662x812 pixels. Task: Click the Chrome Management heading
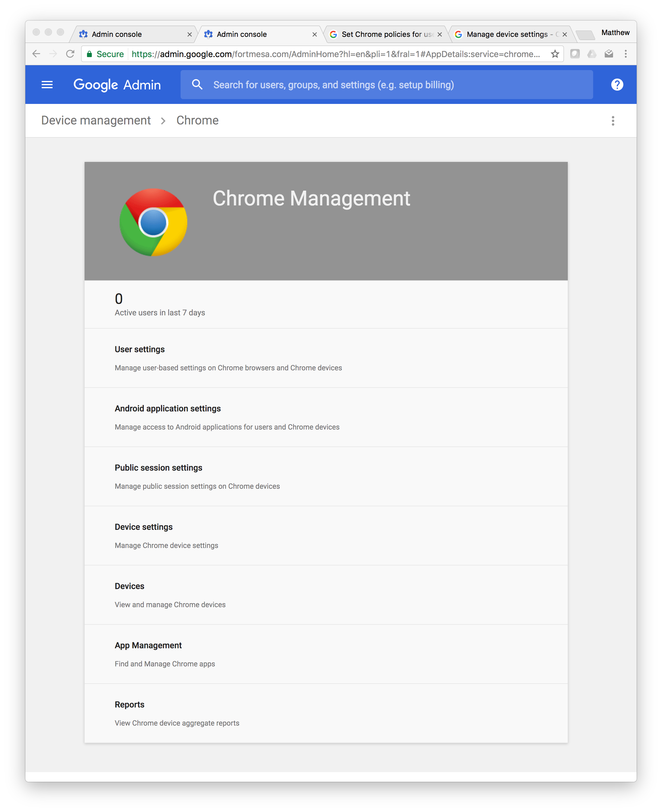(311, 199)
